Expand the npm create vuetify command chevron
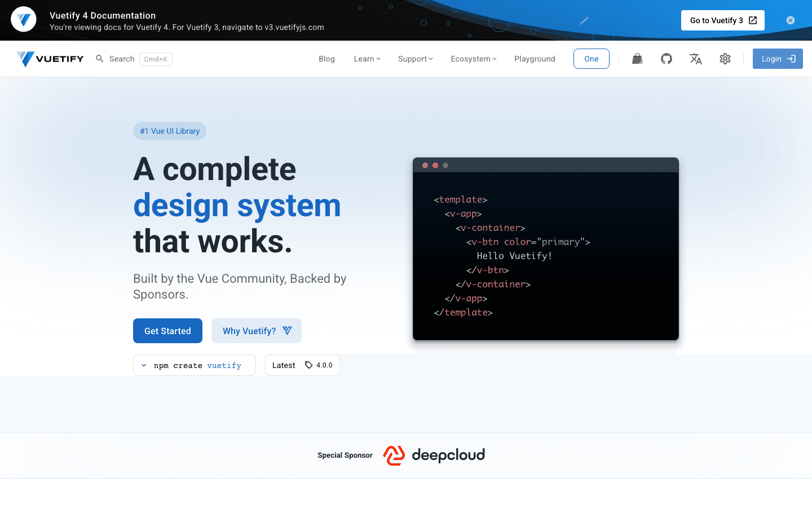812x508 pixels. 144,365
